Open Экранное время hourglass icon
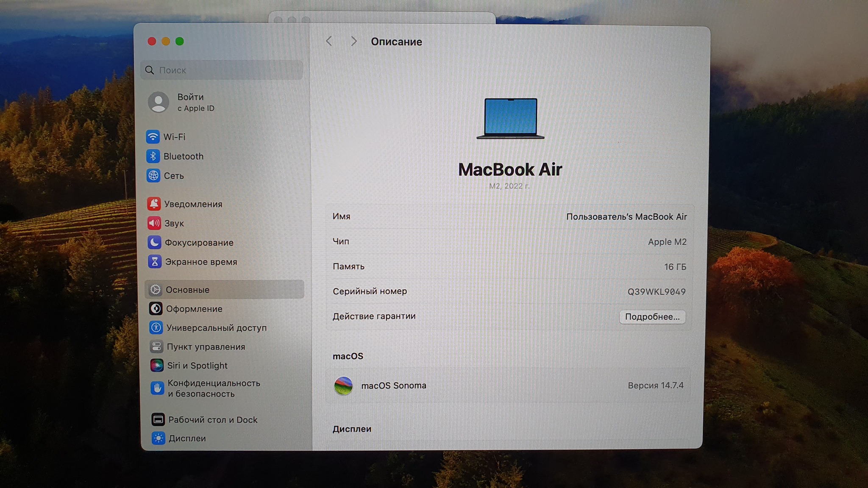Image resolution: width=868 pixels, height=488 pixels. pyautogui.click(x=155, y=262)
